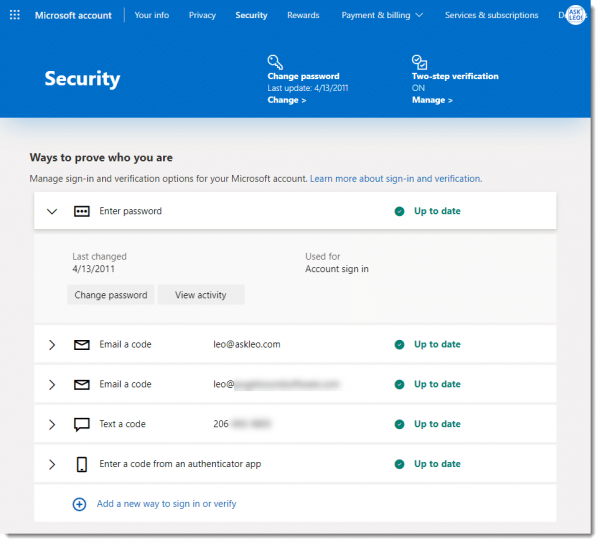Image resolution: width=600 pixels, height=543 pixels.
Task: Expand the Text a code row
Action: coord(52,424)
